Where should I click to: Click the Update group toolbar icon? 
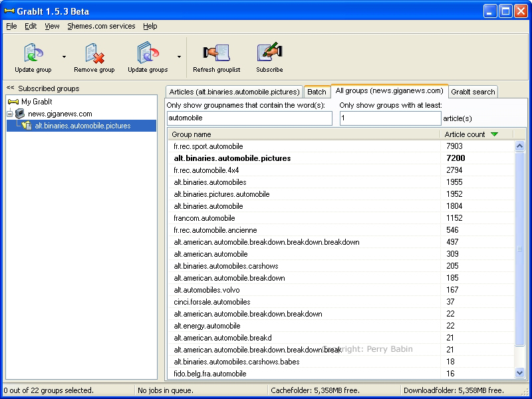33,53
